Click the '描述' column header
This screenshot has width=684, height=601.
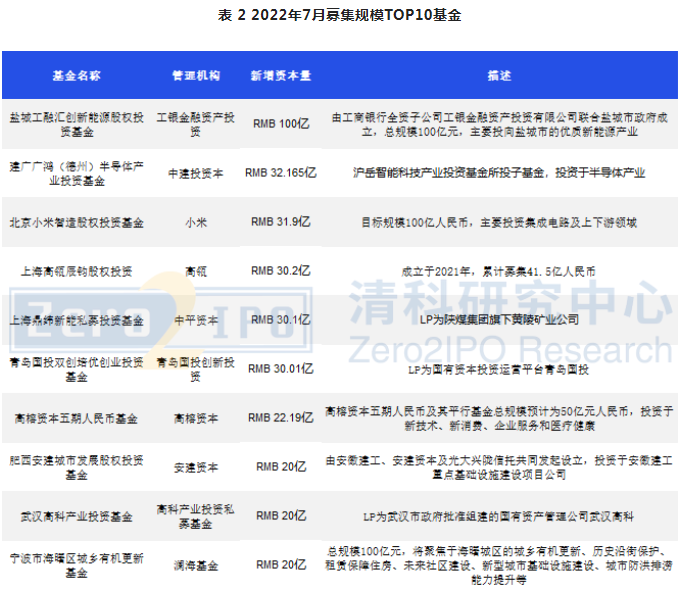(499, 75)
